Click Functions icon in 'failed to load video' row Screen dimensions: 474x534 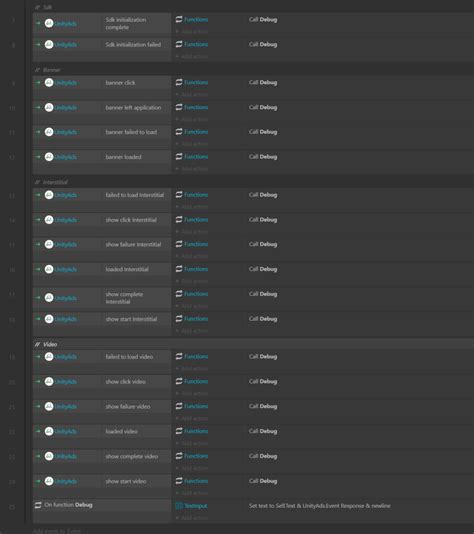[179, 357]
